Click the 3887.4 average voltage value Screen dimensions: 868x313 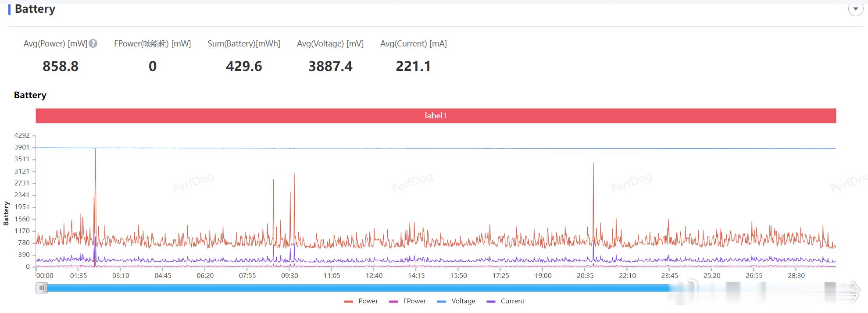pyautogui.click(x=330, y=66)
